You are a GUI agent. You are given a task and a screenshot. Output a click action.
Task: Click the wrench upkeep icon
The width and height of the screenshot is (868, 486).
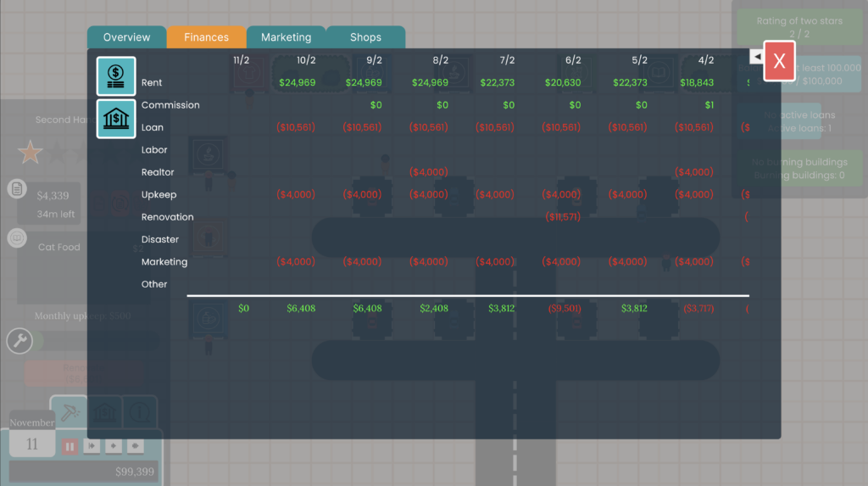[19, 341]
